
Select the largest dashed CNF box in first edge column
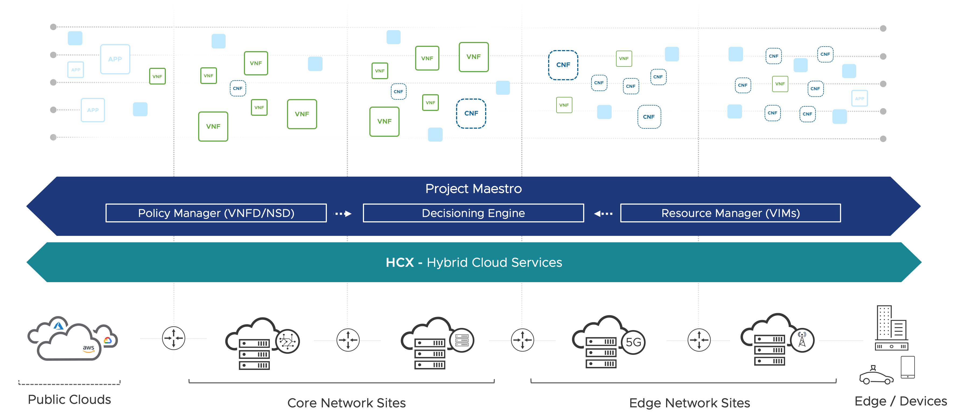coord(563,65)
